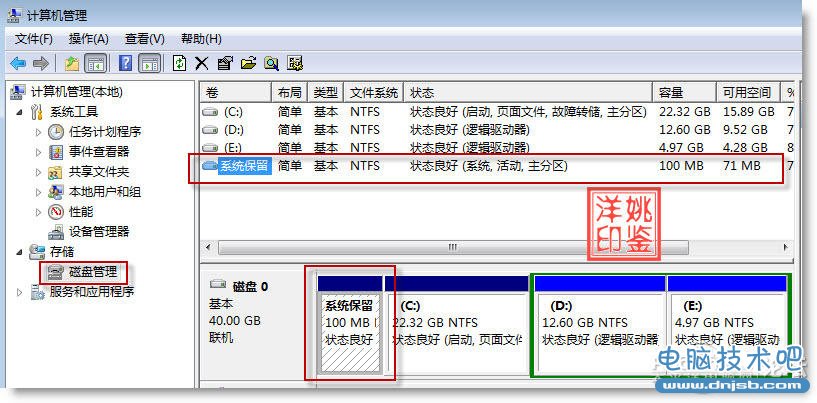Select 性能 in the tree
This screenshot has width=817, height=403.
tap(81, 212)
